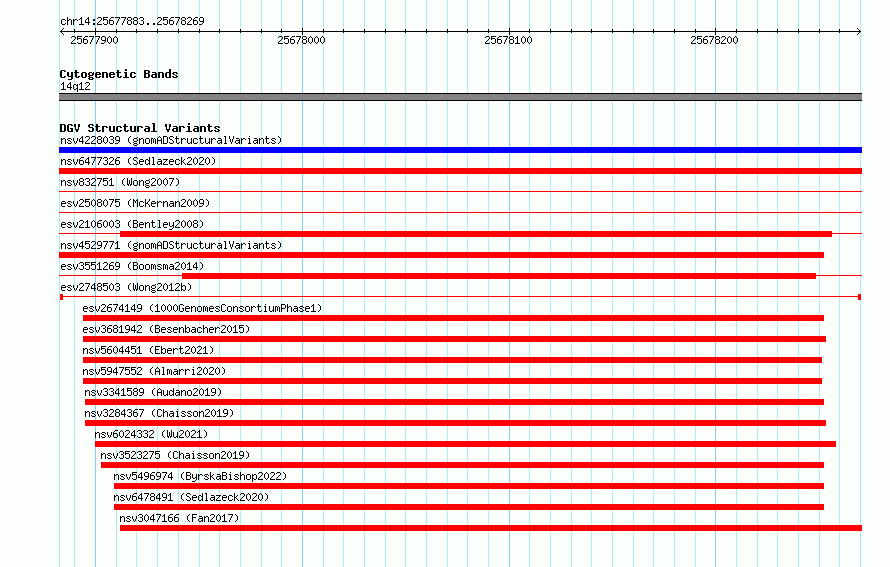Screen dimensions: 890x567
Task: Click the ruler's left arrow end
Action: tap(62, 31)
